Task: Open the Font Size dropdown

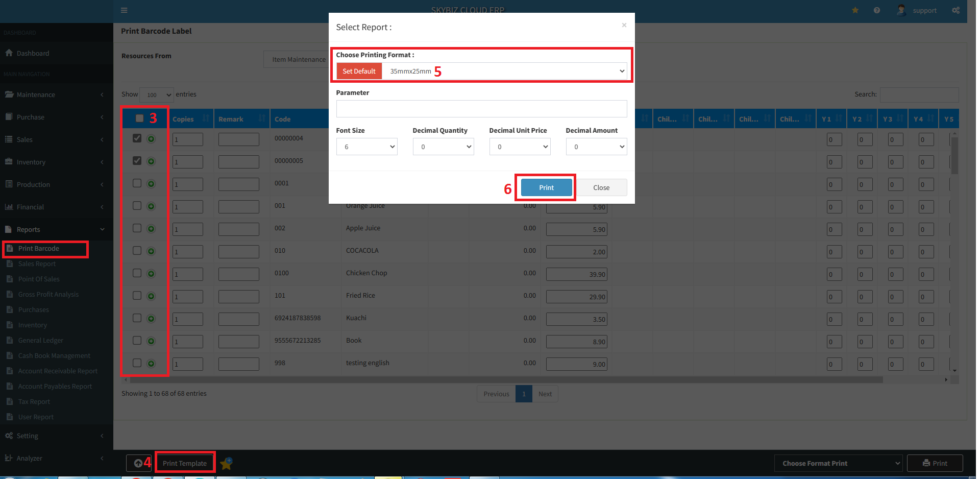Action: click(x=366, y=147)
